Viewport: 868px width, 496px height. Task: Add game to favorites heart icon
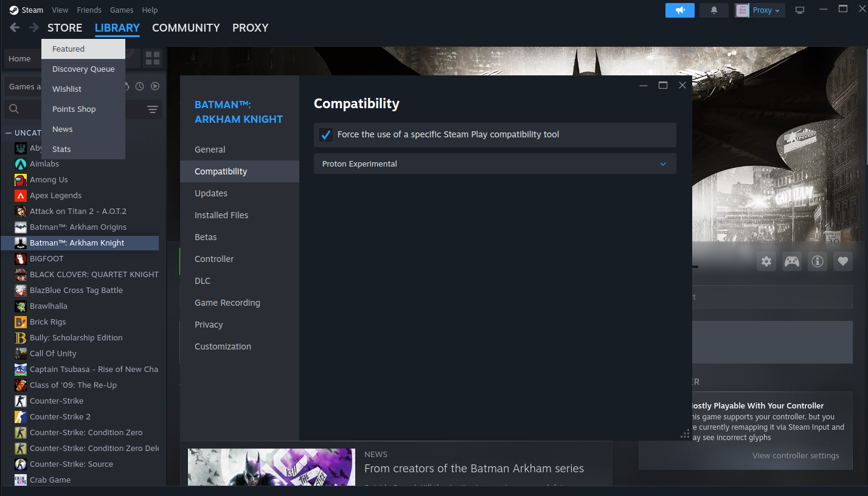click(843, 261)
